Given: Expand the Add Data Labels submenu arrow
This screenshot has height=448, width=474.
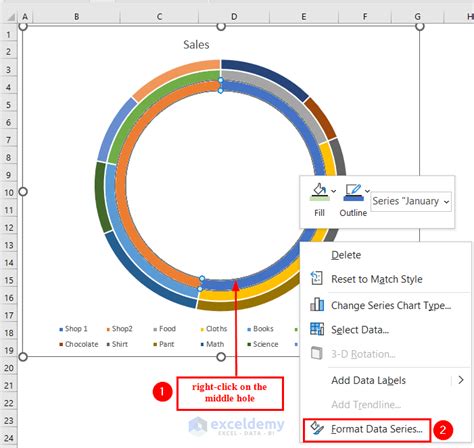Looking at the screenshot, I should click(461, 380).
